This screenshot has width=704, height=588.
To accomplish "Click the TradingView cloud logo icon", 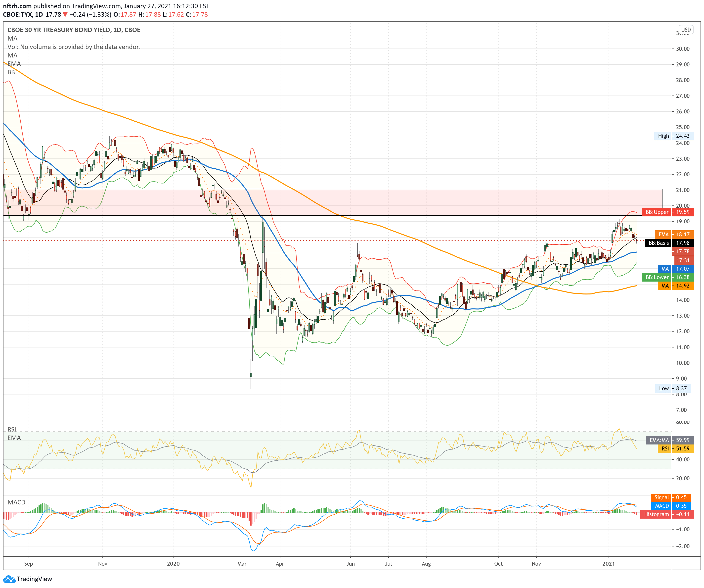I will coord(9,579).
